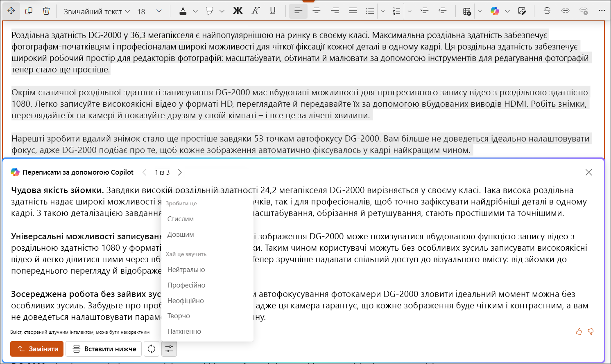Align text left

(298, 11)
